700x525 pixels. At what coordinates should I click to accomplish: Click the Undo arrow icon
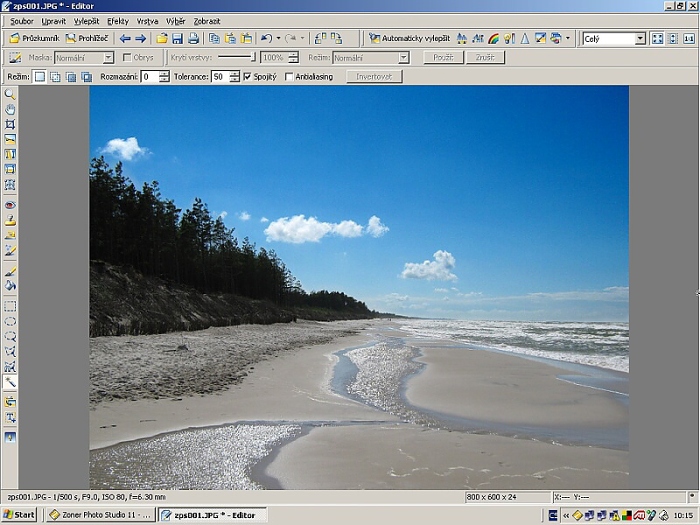tap(266, 38)
